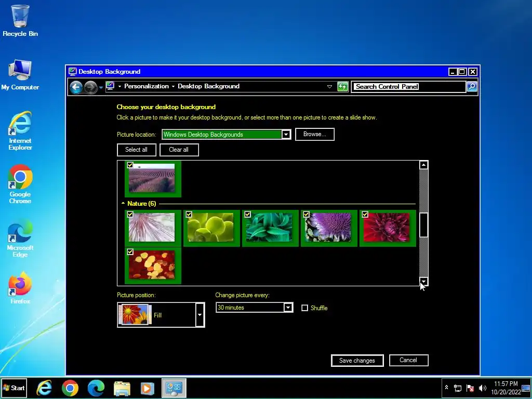Open the Action Center flag icon
Screen dimensions: 532x399
[x=470, y=388]
